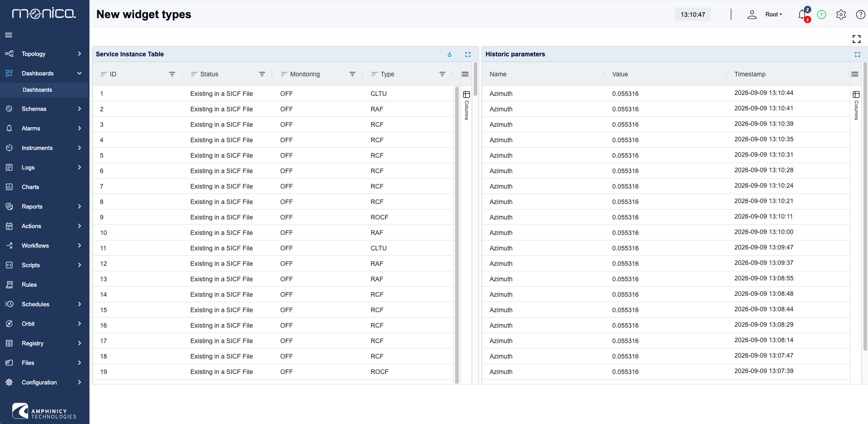Toggle Columns panel in Historic parameters

click(x=856, y=105)
